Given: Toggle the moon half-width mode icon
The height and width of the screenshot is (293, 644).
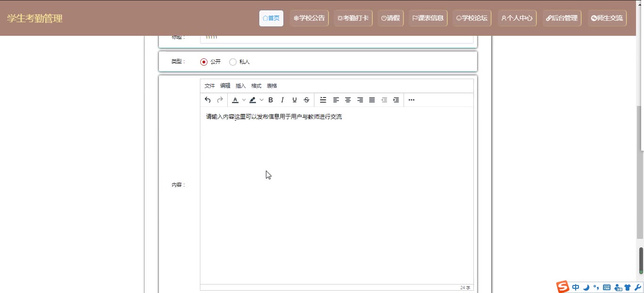Looking at the screenshot, I should (586, 287).
